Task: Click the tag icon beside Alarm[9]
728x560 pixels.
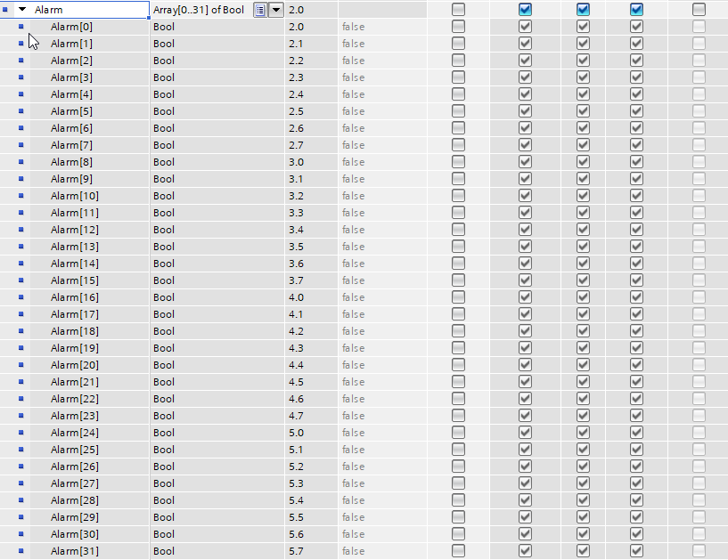Action: coord(20,179)
